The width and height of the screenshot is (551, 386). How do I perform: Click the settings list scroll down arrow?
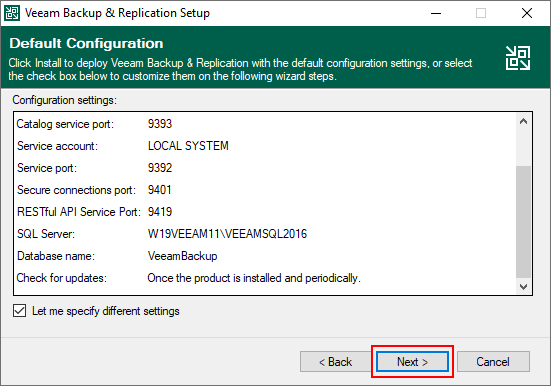pos(523,287)
